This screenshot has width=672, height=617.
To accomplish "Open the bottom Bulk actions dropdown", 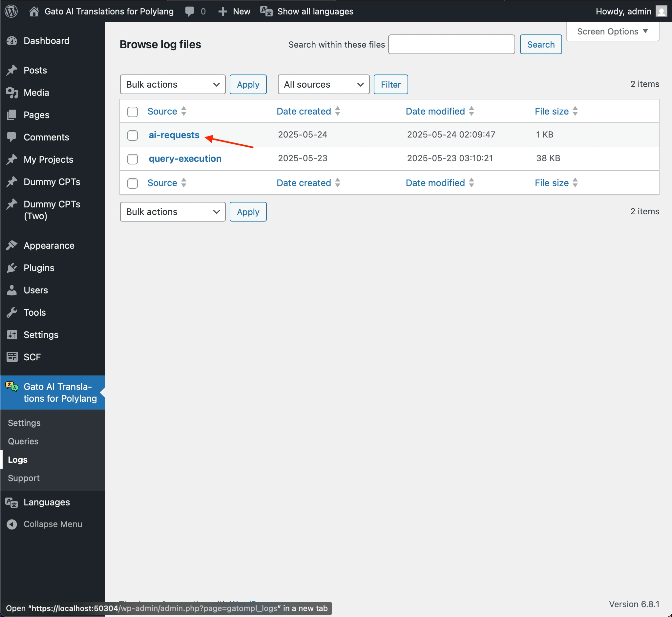I will pos(173,212).
